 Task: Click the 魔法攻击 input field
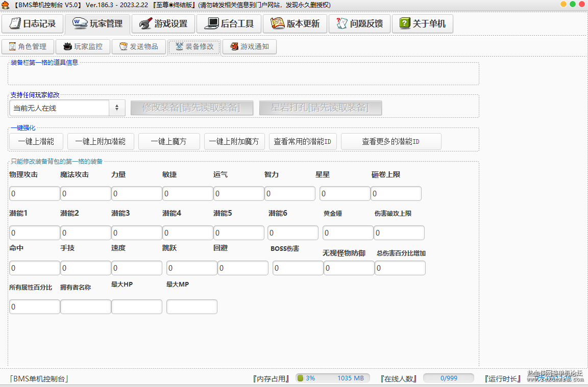coord(86,194)
